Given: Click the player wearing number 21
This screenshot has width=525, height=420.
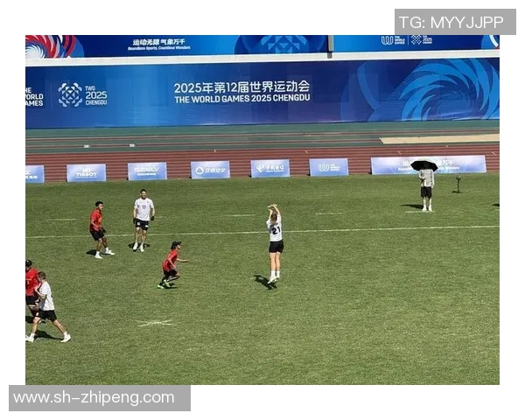Looking at the screenshot, I should pos(275,243).
